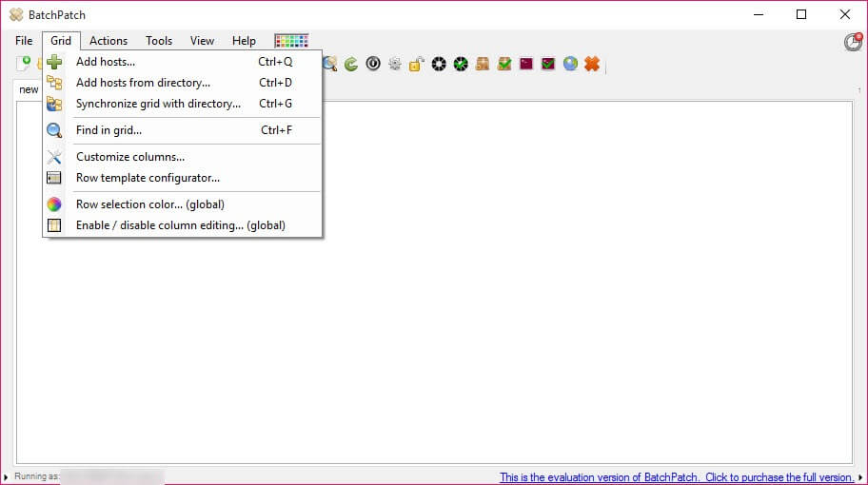The image size is (868, 485).
Task: Click the blue globe toolbar icon
Action: tap(570, 64)
